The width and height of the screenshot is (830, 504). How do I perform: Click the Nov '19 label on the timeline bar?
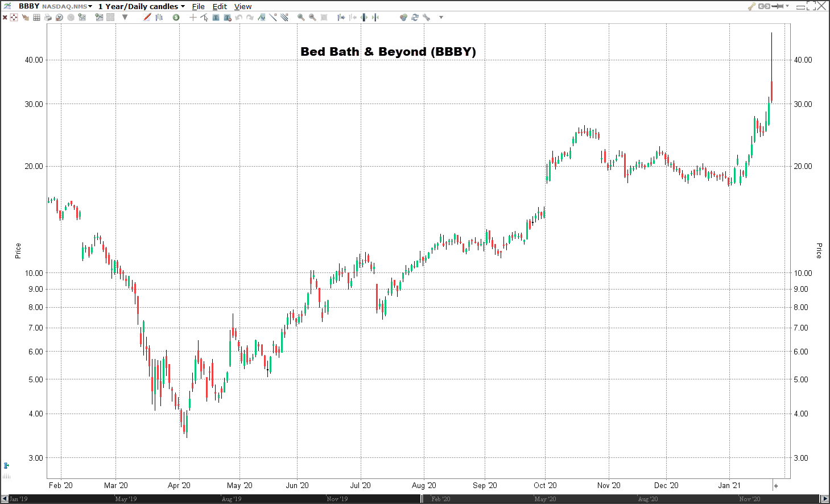(337, 499)
